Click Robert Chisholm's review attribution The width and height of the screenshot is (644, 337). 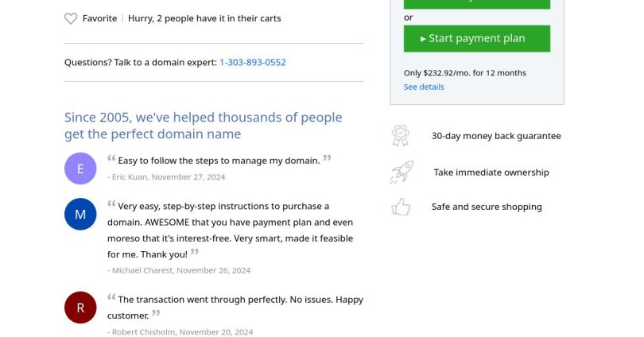tap(180, 331)
